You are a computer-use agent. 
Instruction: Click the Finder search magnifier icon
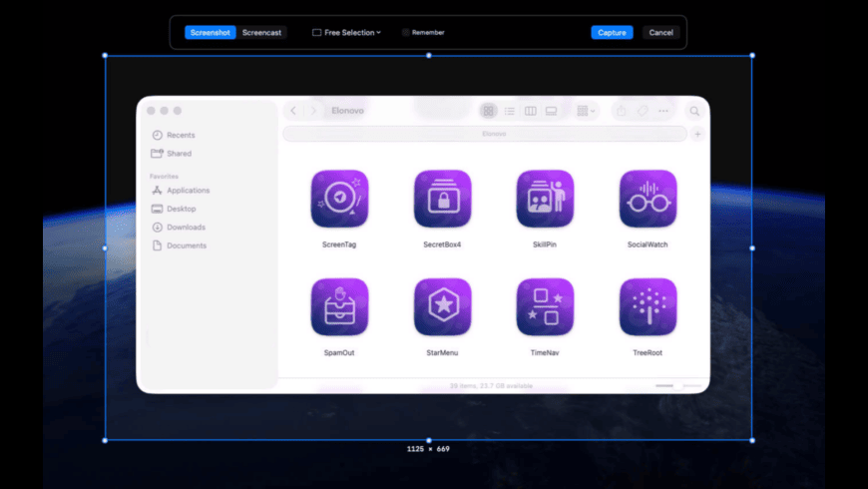694,112
